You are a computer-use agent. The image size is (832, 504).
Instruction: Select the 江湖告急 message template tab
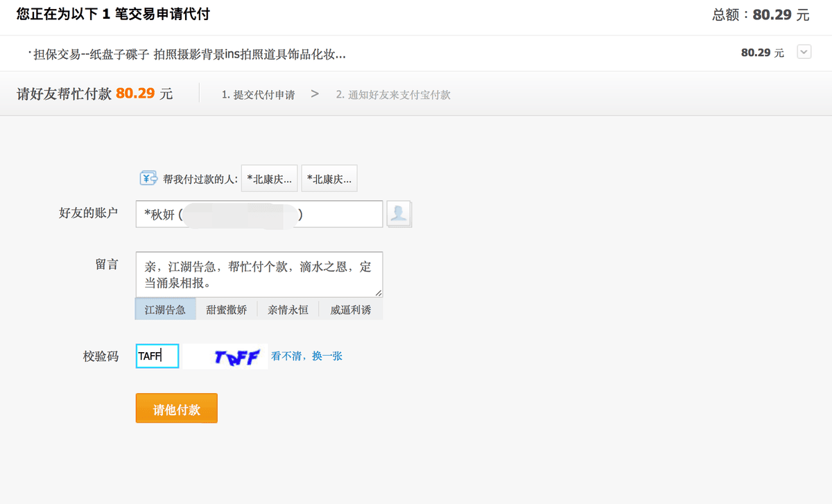point(165,310)
